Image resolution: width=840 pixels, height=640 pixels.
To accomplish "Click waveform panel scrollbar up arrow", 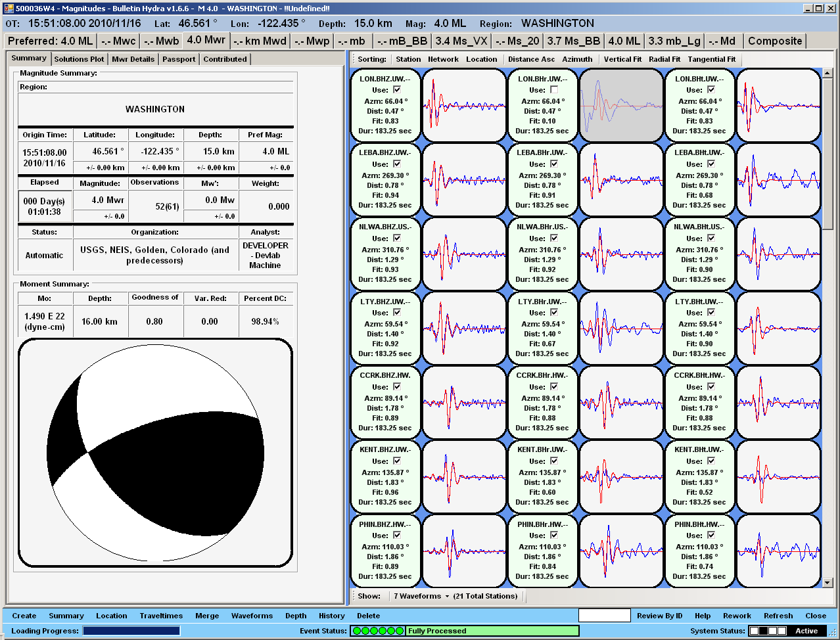I will click(828, 72).
